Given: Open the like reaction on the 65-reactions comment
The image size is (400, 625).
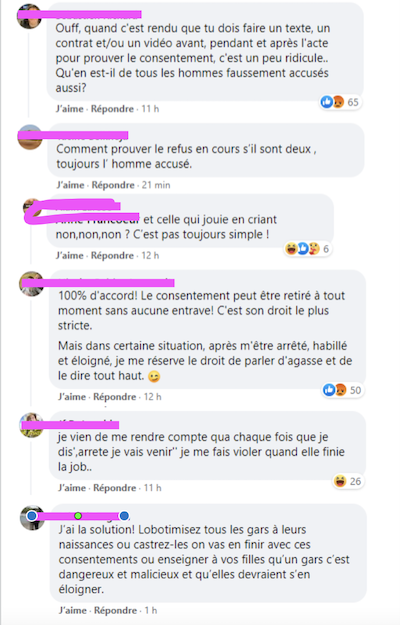Looking at the screenshot, I should [326, 102].
